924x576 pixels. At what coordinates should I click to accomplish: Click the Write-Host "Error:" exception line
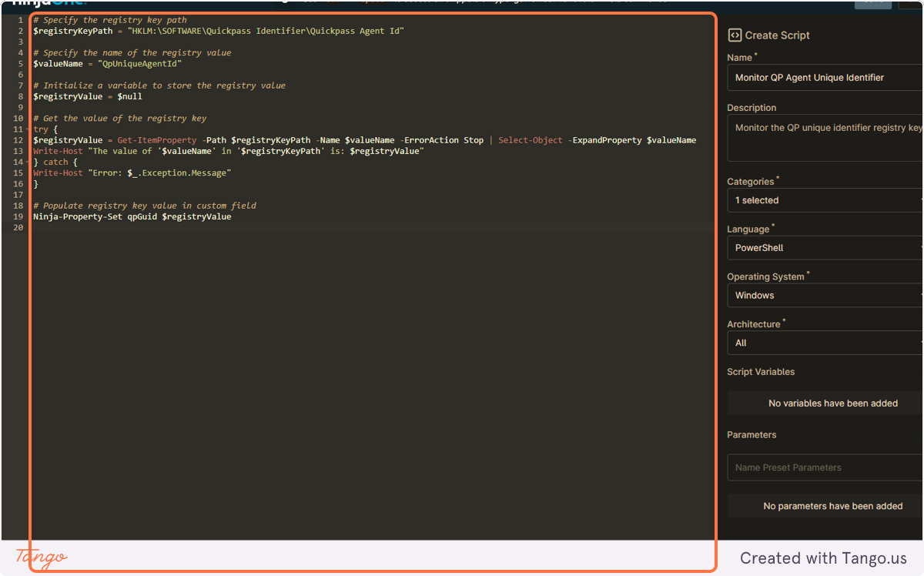coord(132,173)
